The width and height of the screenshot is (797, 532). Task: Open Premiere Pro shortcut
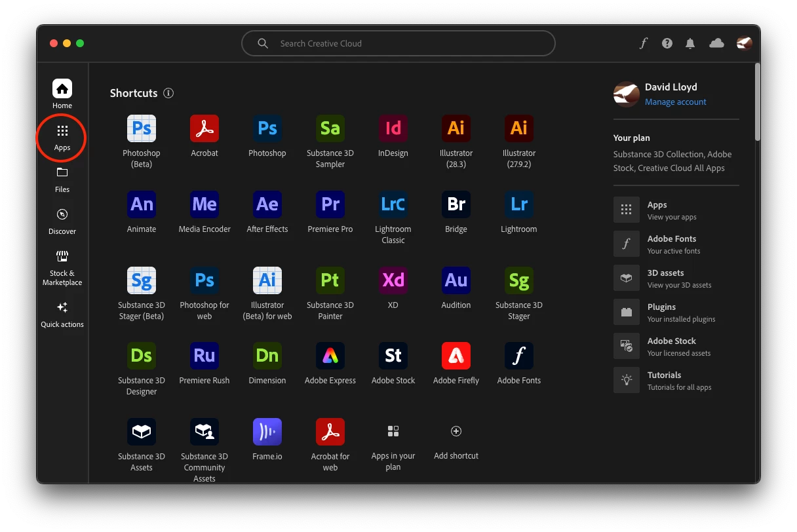[330, 204]
